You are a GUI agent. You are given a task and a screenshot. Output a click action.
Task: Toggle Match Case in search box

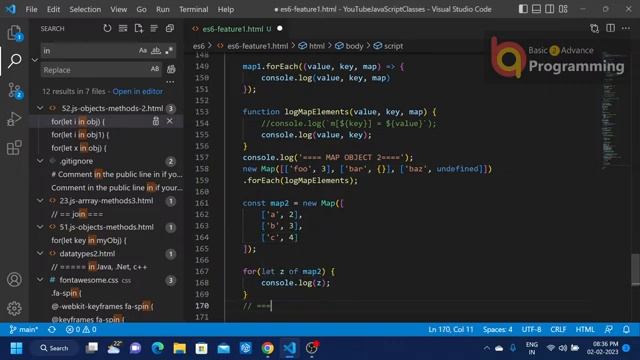(x=142, y=51)
